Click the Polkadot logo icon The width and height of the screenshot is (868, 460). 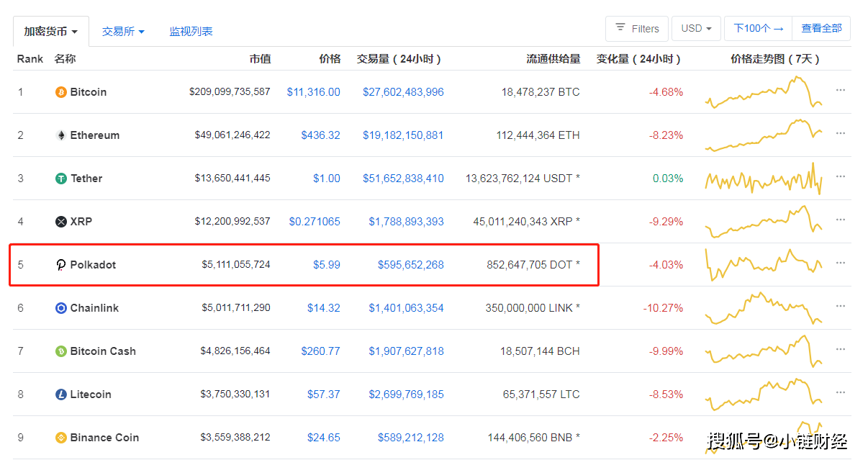[x=61, y=265]
